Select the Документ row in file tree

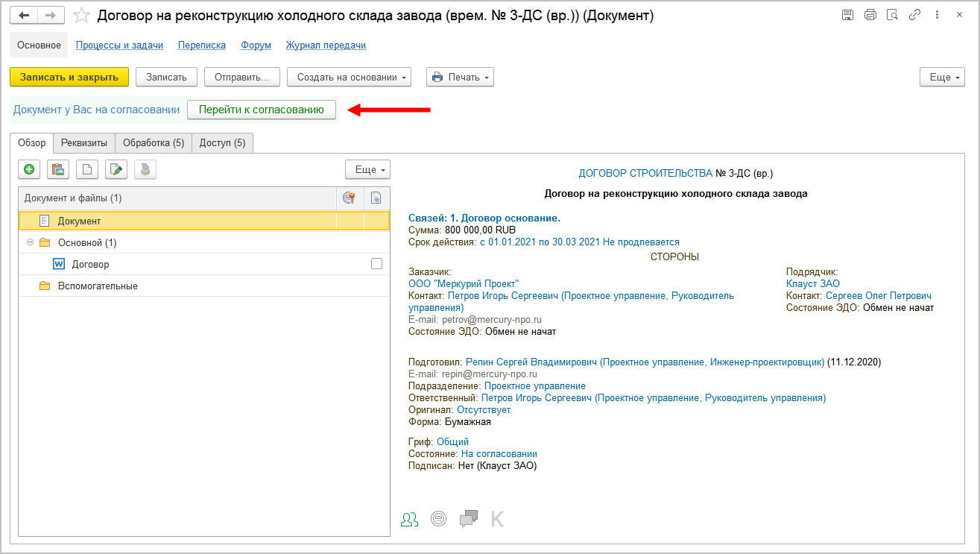point(203,221)
